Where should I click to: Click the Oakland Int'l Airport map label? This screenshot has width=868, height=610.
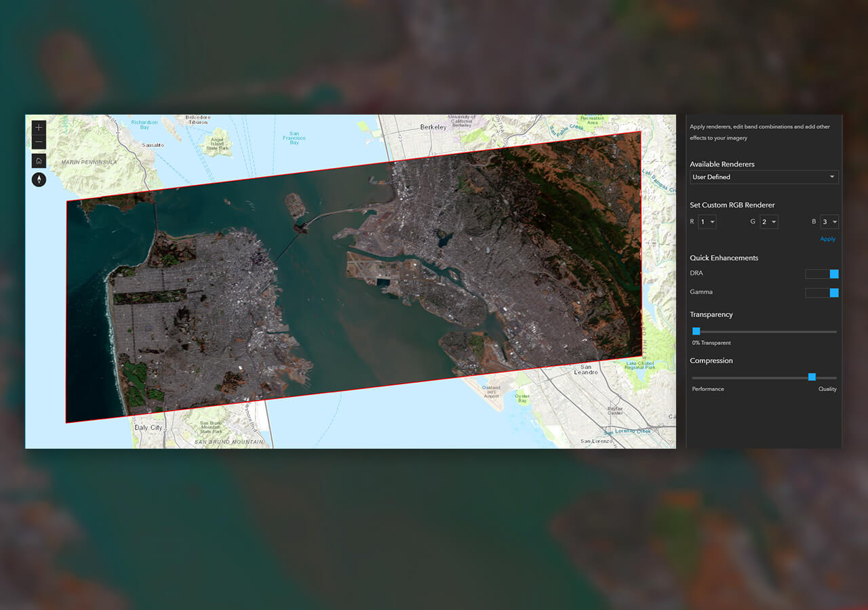click(491, 391)
